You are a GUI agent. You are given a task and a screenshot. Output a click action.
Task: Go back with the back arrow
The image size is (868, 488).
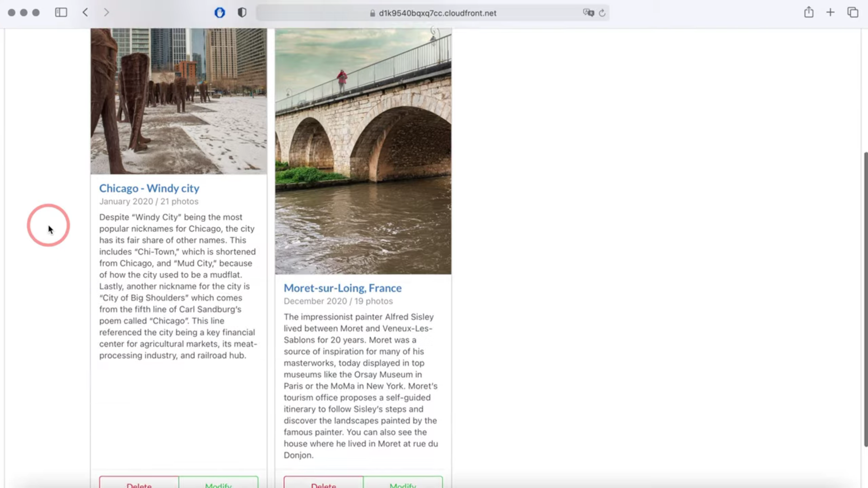[85, 13]
